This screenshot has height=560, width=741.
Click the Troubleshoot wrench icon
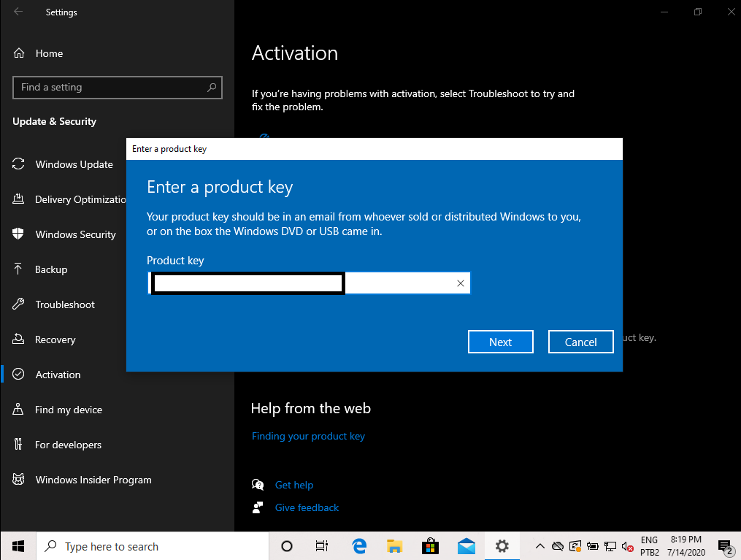tap(18, 304)
